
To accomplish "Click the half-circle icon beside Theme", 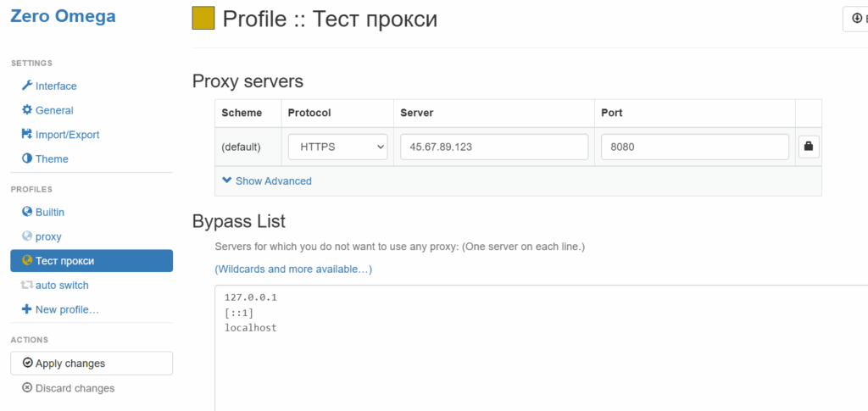I will tap(27, 158).
